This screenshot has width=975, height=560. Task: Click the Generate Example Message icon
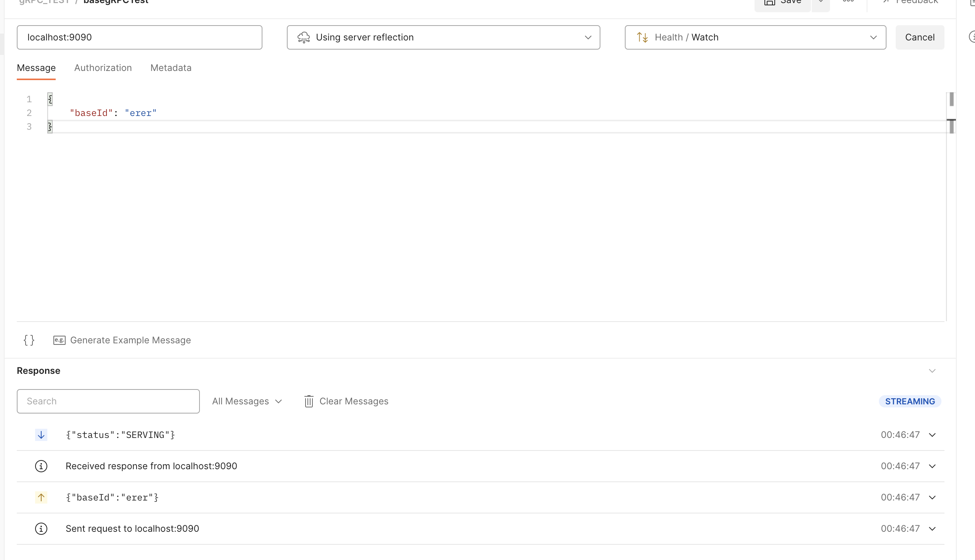coord(59,340)
